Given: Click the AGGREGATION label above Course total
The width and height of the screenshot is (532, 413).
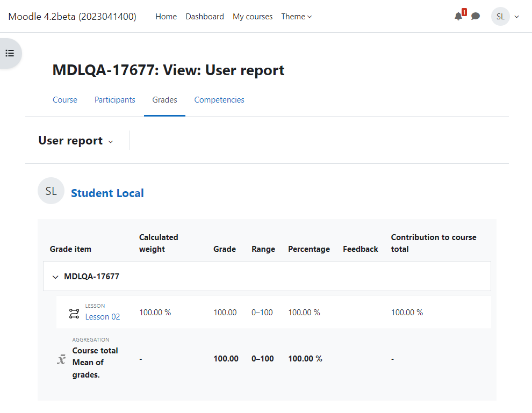Looking at the screenshot, I should click(x=91, y=339).
